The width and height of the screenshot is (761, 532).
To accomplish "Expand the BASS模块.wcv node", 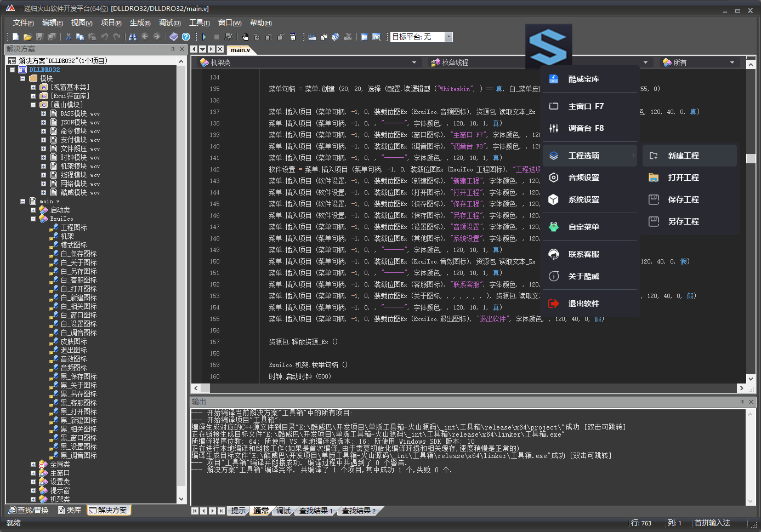I will pyautogui.click(x=43, y=113).
